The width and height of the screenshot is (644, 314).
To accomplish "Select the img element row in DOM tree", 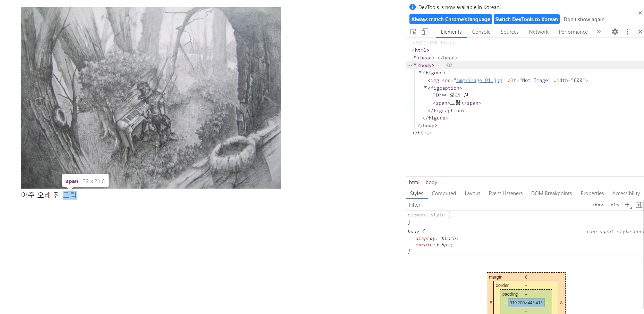I will click(525, 80).
